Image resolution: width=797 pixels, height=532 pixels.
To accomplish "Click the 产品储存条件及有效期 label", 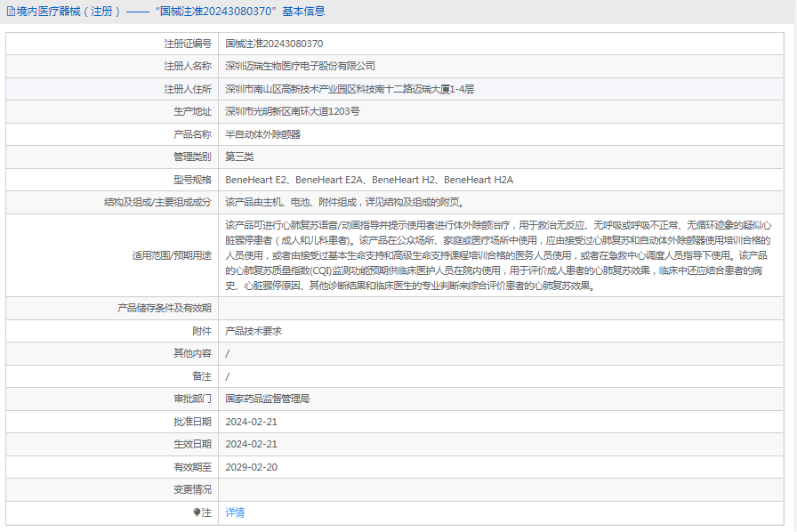I will point(165,308).
